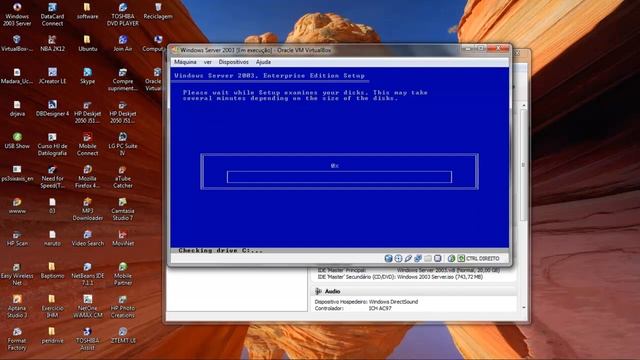Select the NetBeans IDE 7.1.1 desktop icon
Screen dimensions: 640x360
point(87,274)
